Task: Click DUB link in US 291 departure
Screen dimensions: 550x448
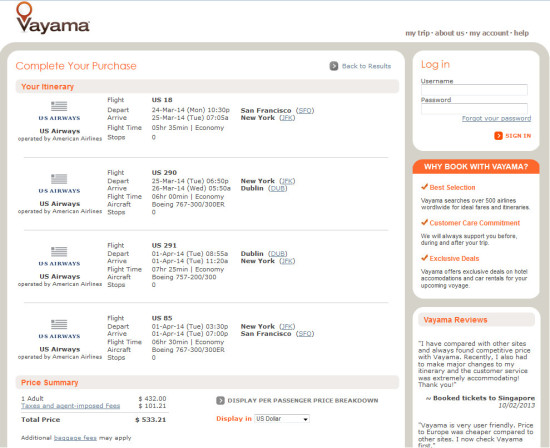Action: 277,254
